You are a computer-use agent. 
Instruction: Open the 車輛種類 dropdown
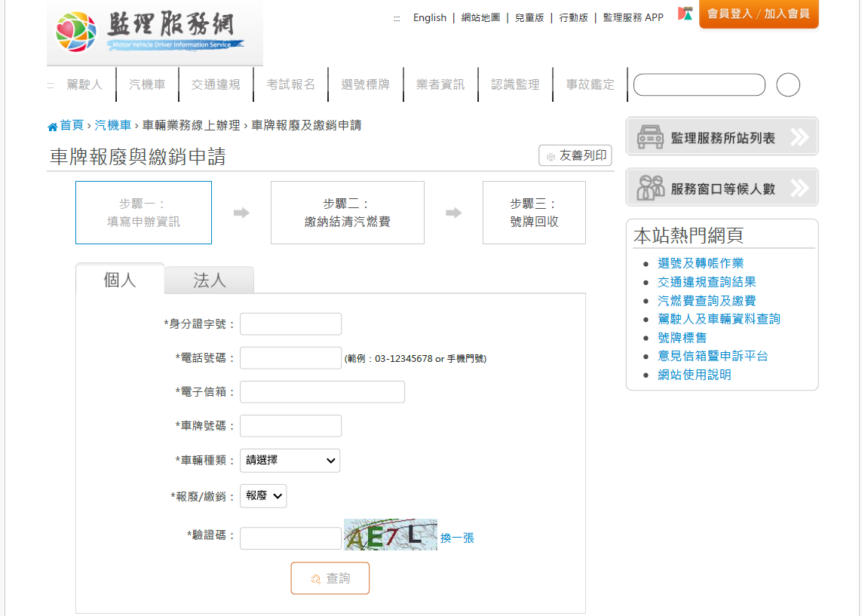tap(290, 461)
